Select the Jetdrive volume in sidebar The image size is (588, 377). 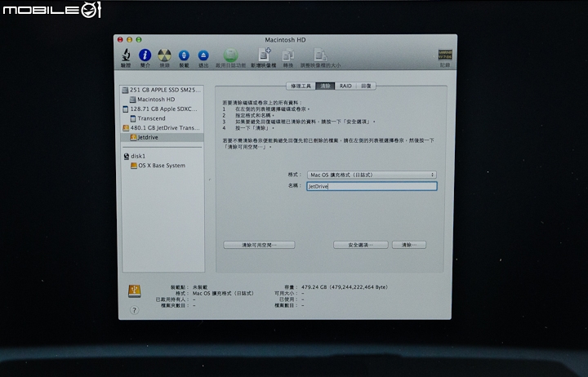click(162, 138)
